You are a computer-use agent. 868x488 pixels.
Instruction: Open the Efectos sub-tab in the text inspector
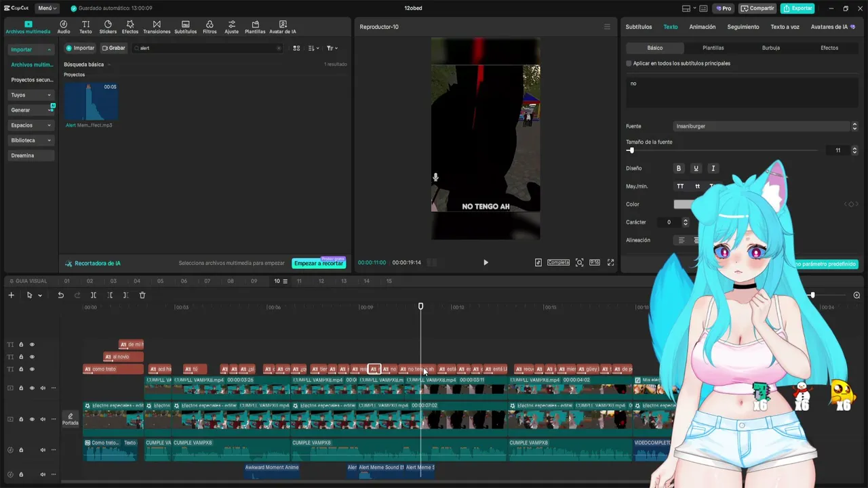point(829,48)
